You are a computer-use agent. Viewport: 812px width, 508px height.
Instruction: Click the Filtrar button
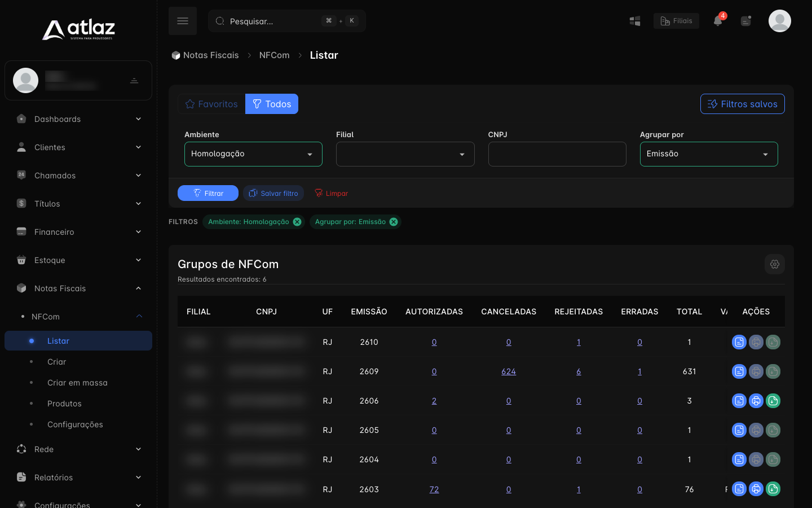[x=208, y=193]
